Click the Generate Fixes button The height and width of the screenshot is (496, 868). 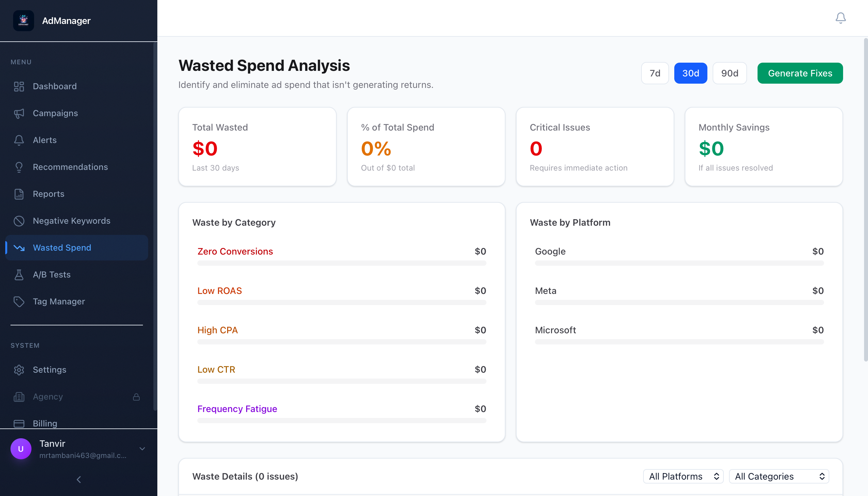click(x=799, y=73)
